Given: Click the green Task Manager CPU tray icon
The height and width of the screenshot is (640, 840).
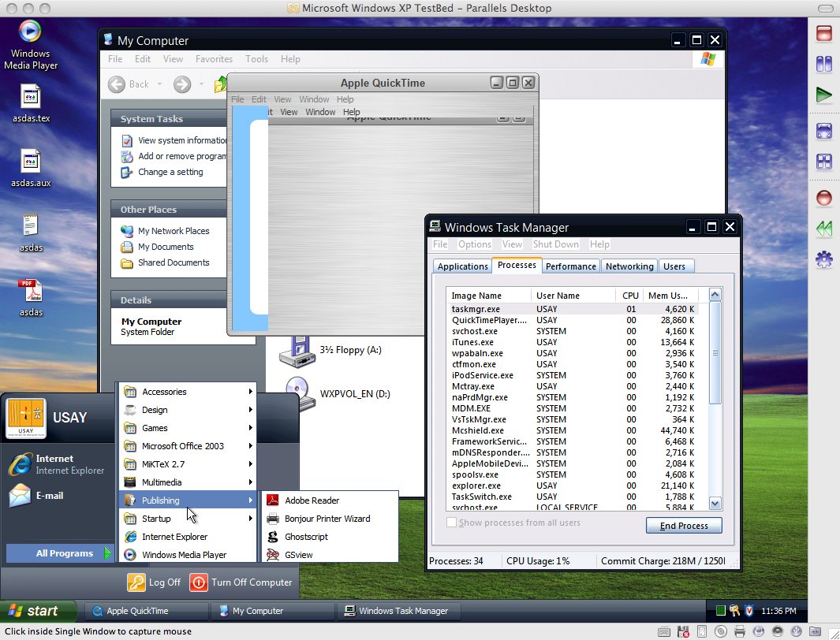Looking at the screenshot, I should point(721,611).
